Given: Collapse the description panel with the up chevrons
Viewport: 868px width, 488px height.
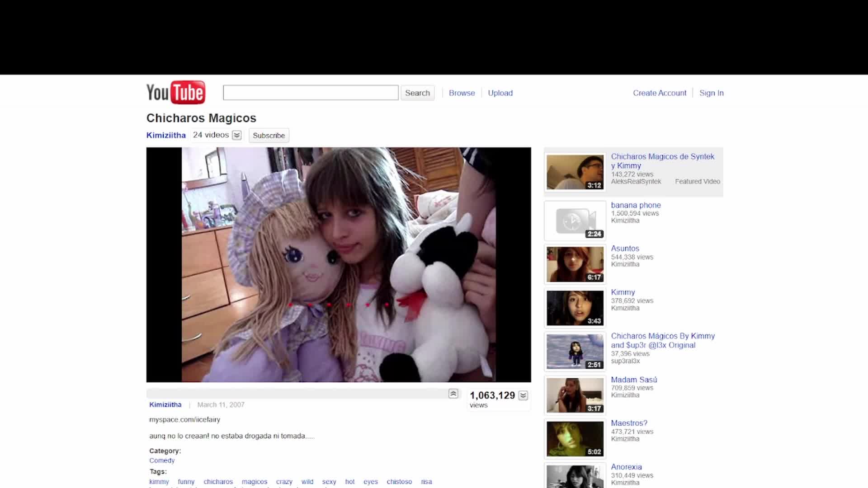Looking at the screenshot, I should 453,394.
